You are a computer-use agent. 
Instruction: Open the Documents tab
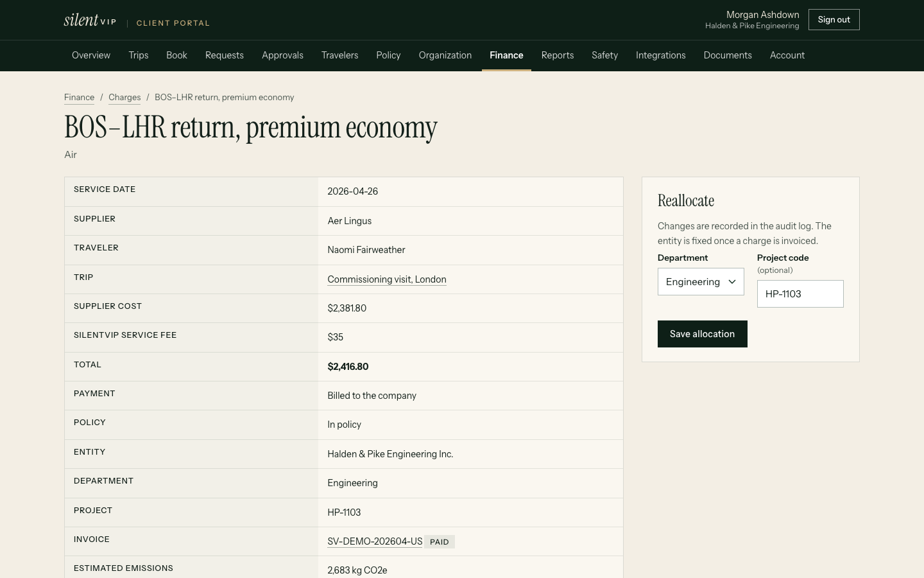click(728, 55)
